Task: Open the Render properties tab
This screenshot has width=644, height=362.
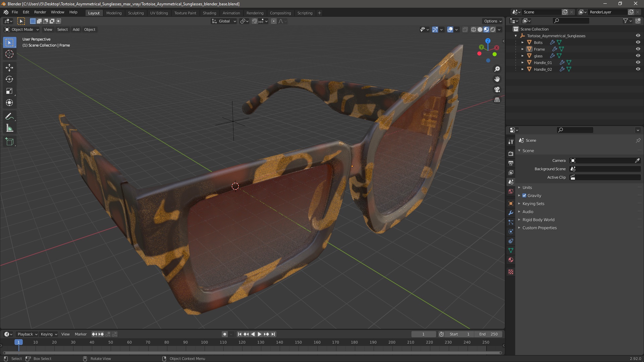Action: 511,154
